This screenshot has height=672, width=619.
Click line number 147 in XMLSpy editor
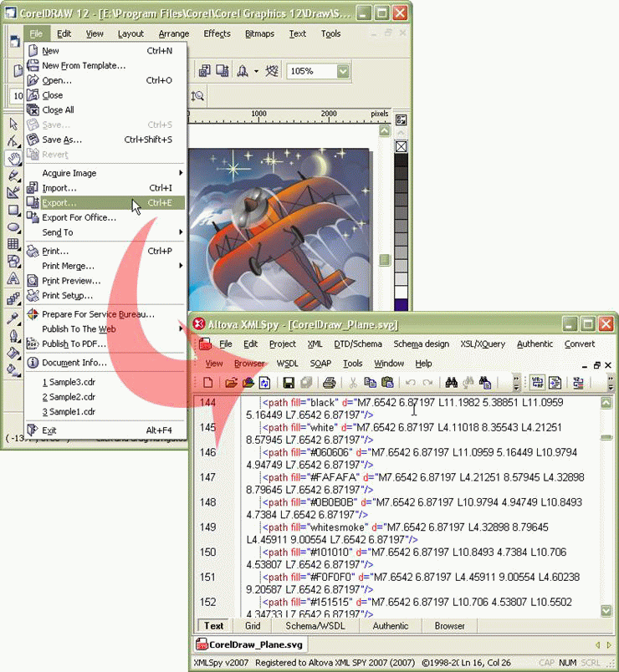tap(207, 477)
